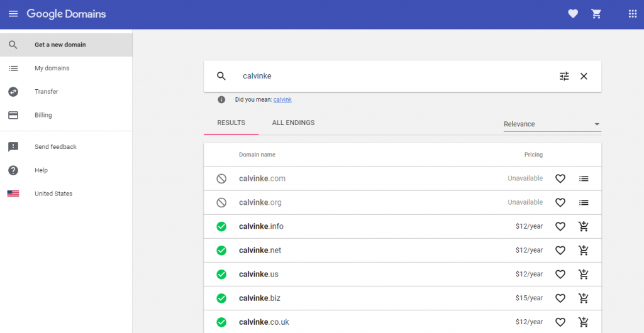Click $12/year price for calvinke.info
This screenshot has height=333, width=644.
[x=529, y=226]
